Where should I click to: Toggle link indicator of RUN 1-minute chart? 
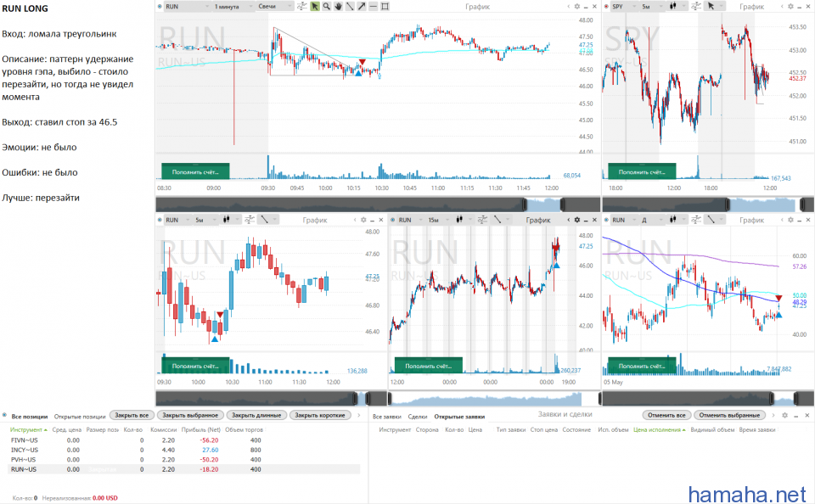(160, 7)
